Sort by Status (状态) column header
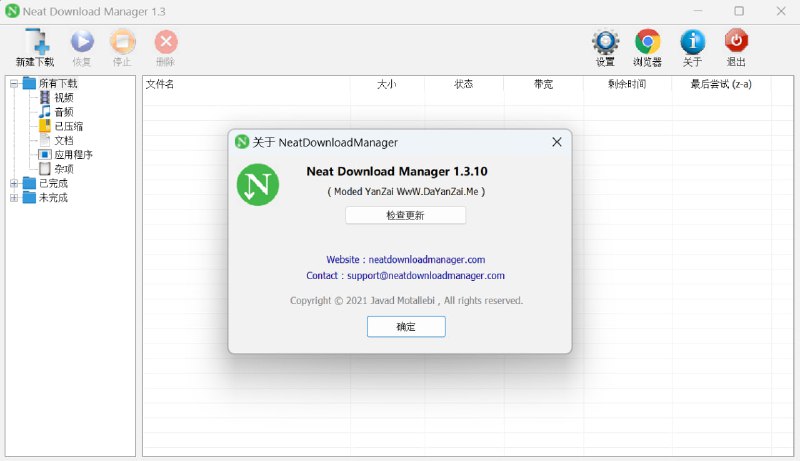Screen dimensions: 800x461 point(464,84)
